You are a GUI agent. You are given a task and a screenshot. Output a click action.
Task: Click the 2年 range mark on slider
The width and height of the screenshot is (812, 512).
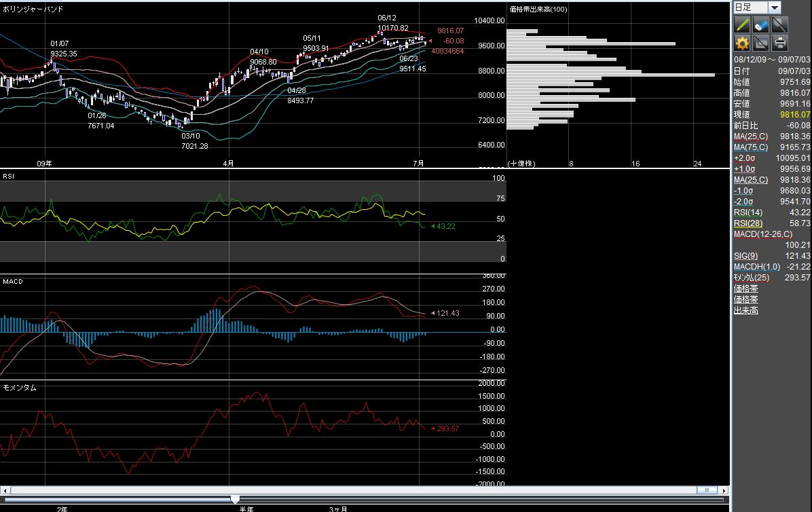tap(62, 509)
